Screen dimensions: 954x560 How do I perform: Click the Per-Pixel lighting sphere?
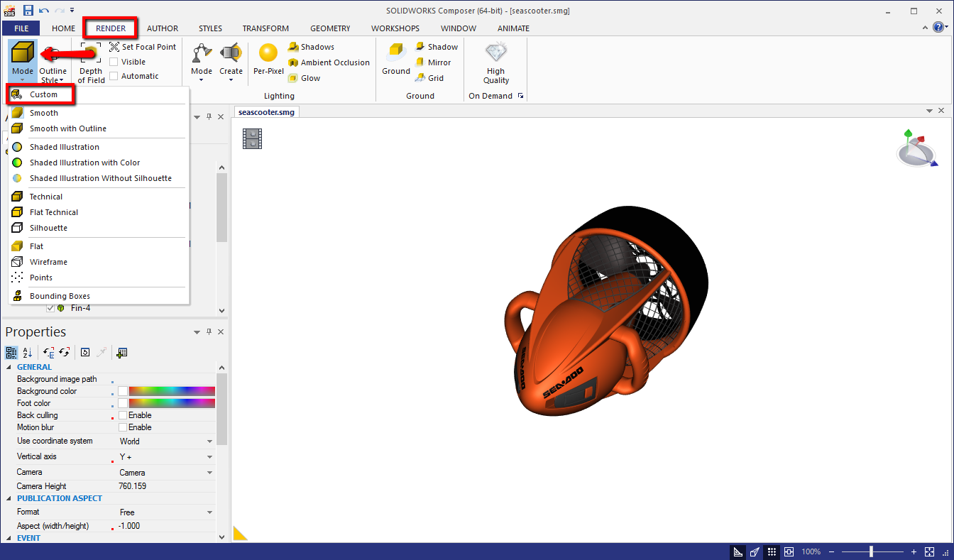(x=268, y=53)
